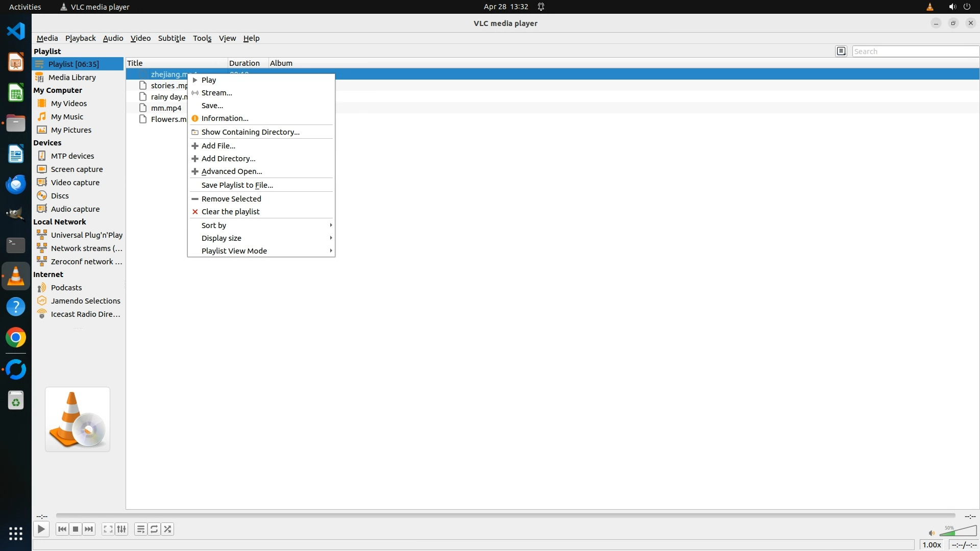Open extended settings equalizer icon

click(x=121, y=529)
